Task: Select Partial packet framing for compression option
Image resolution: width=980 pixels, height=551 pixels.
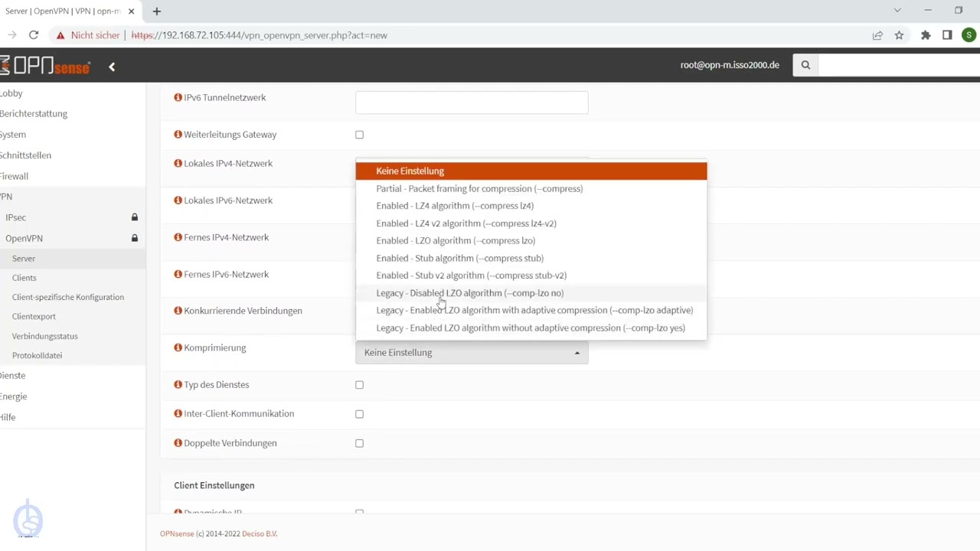Action: pyautogui.click(x=531, y=188)
